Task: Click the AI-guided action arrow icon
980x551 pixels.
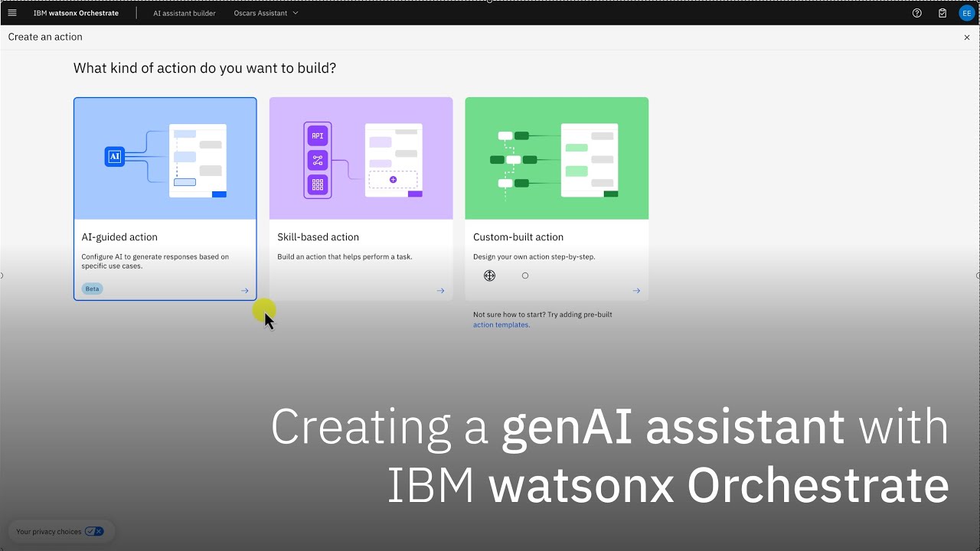Action: coord(245,291)
